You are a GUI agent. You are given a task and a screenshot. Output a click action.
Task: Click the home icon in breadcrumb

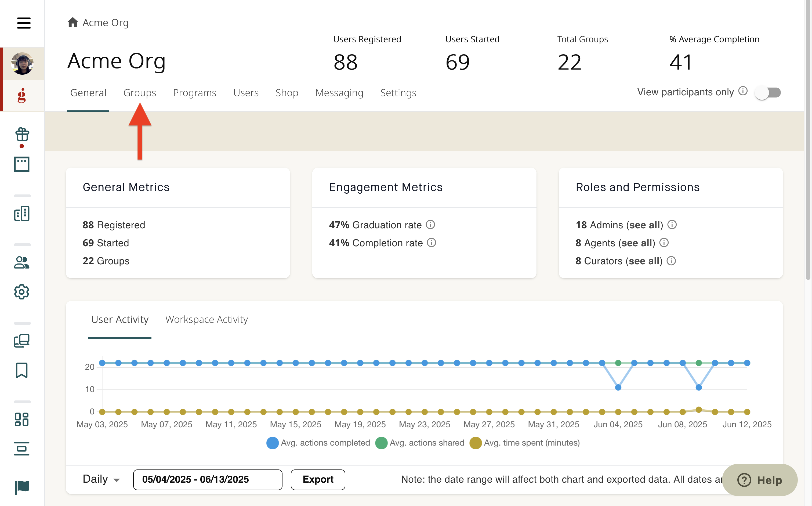click(72, 22)
